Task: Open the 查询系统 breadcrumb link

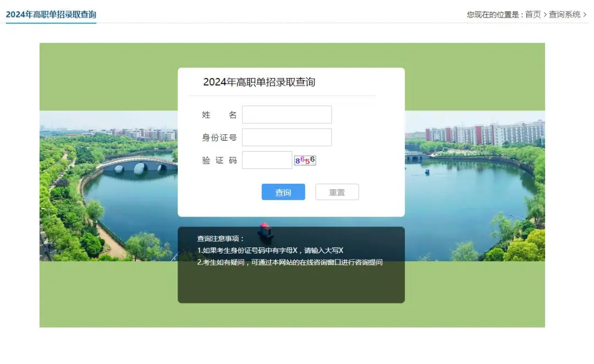Action: (565, 15)
